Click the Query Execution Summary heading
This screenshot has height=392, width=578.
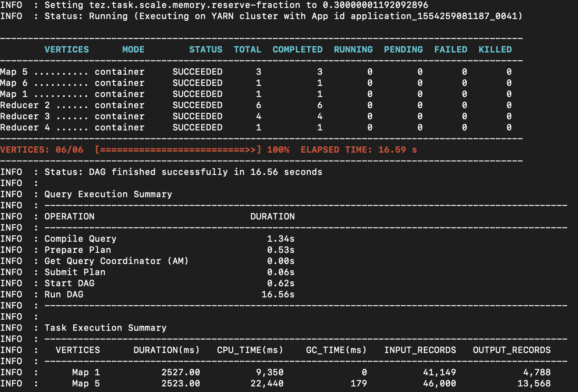tap(108, 194)
